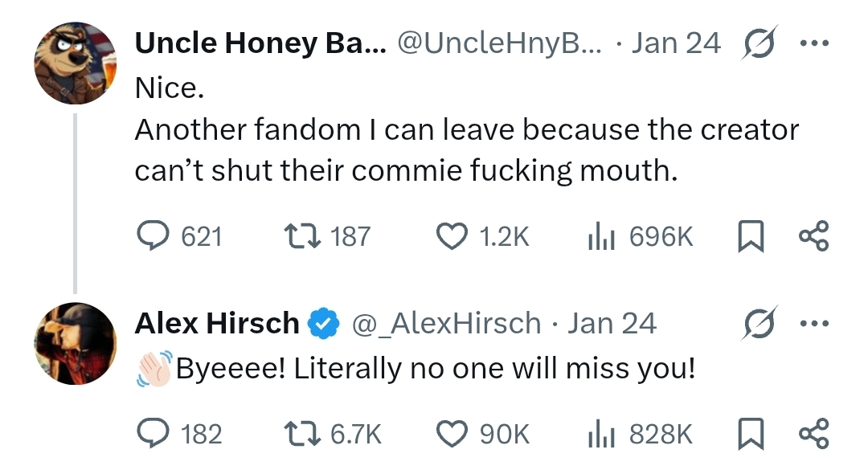The width and height of the screenshot is (868, 474).
Task: Share Alex Hirsch's reply
Action: point(813,434)
